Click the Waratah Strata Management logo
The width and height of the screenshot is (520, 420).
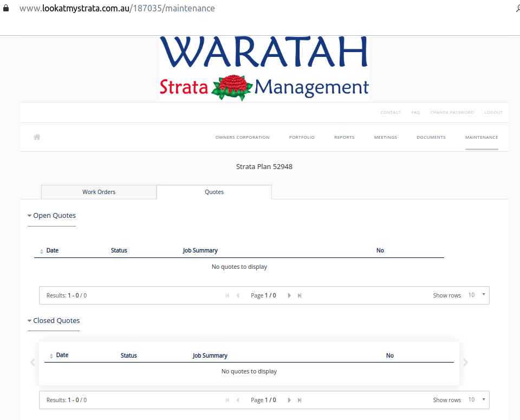coord(264,69)
